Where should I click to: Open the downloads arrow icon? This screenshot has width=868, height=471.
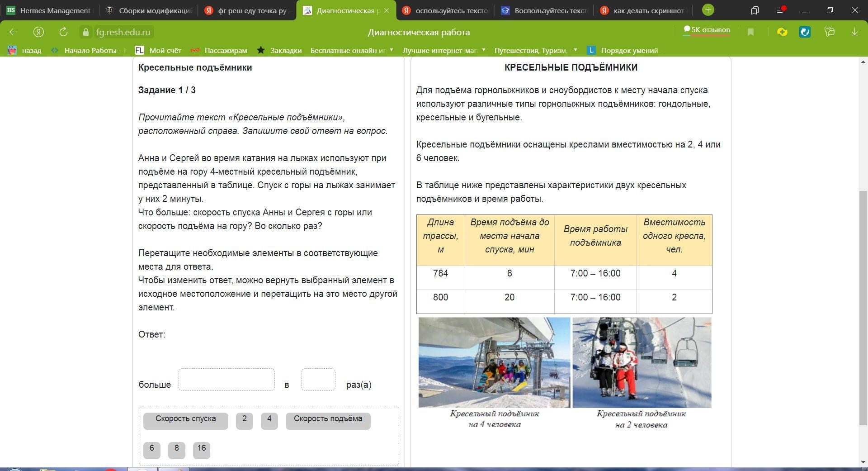pos(854,32)
